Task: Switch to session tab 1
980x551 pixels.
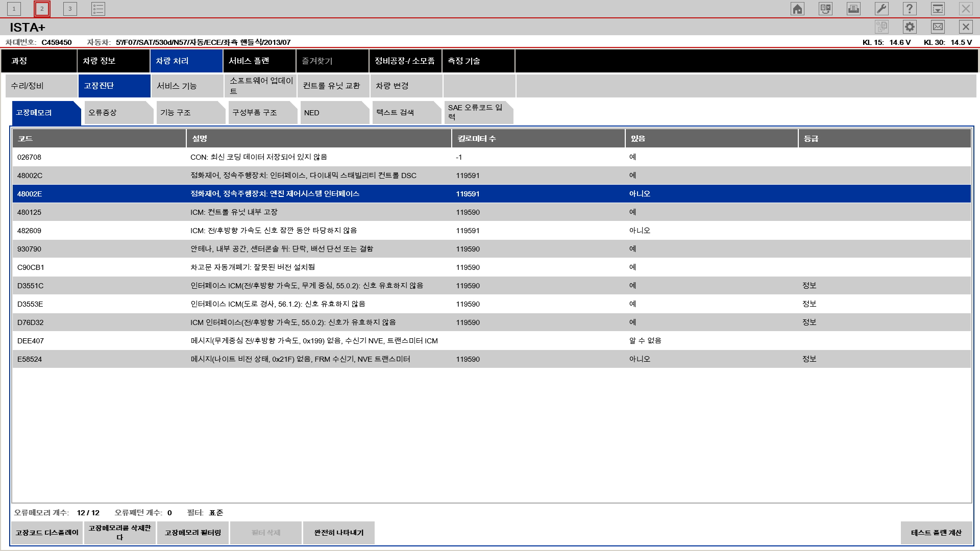Action: (x=14, y=9)
